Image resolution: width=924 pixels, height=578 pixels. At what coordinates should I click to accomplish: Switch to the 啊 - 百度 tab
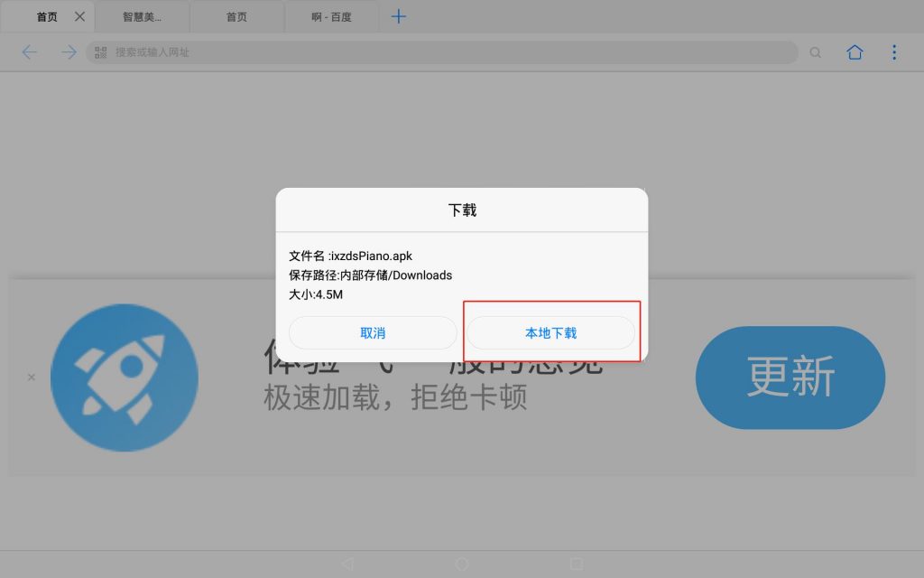point(330,17)
